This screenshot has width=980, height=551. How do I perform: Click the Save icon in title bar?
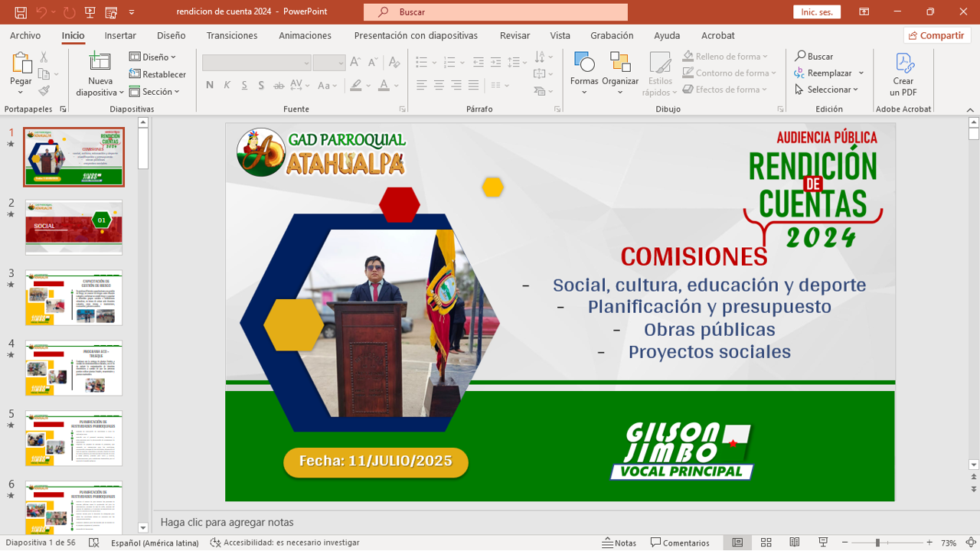click(x=21, y=12)
